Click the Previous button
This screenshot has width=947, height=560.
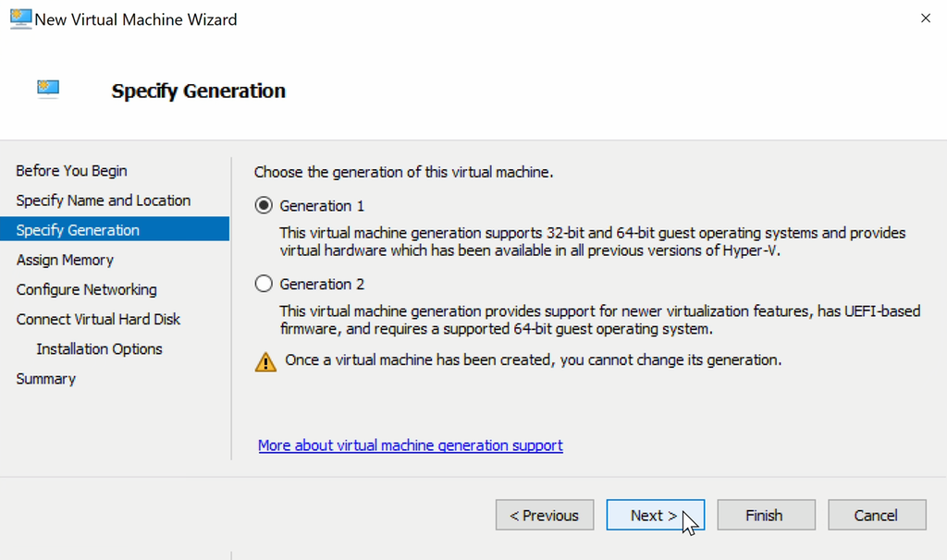point(544,516)
